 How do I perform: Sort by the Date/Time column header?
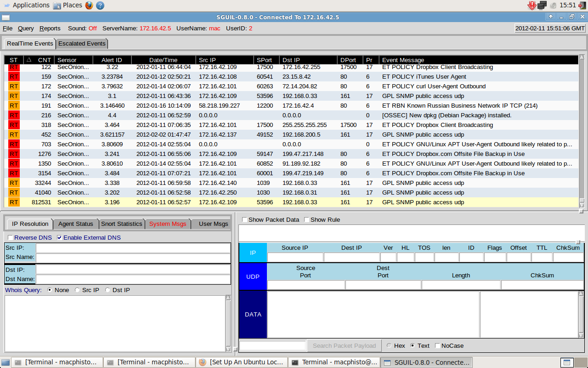(163, 60)
